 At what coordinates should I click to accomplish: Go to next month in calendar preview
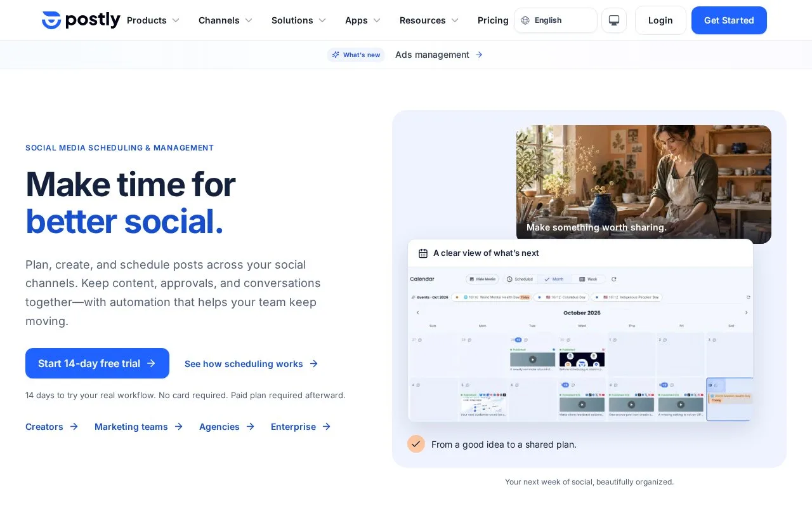pos(746,312)
